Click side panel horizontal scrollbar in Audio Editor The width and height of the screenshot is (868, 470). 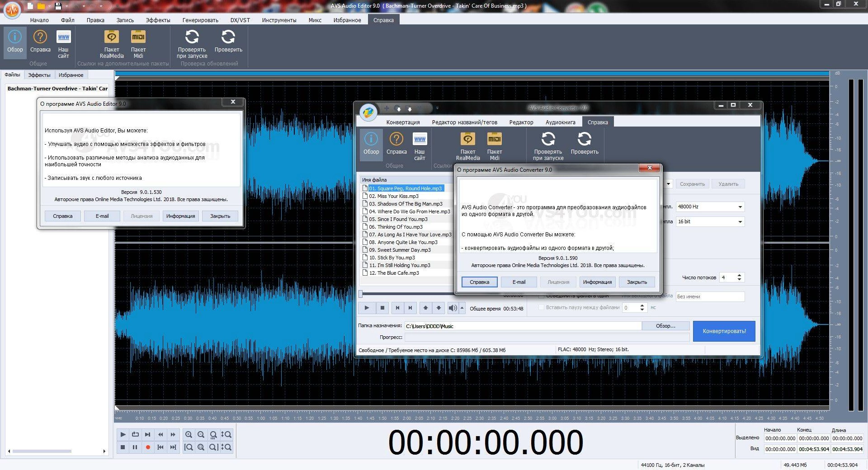point(42,451)
